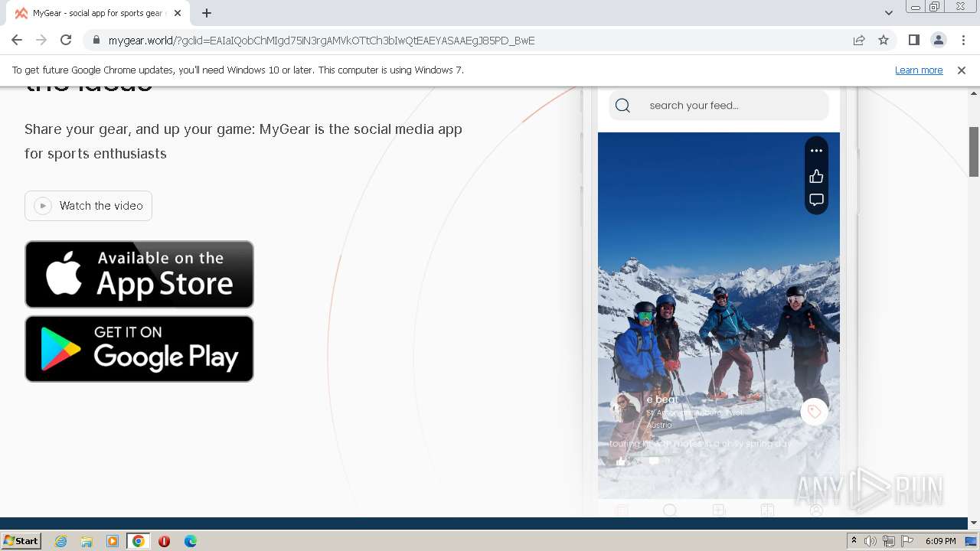Click the page vertical scrollbar thumb
This screenshot has width=980, height=551.
974,152
